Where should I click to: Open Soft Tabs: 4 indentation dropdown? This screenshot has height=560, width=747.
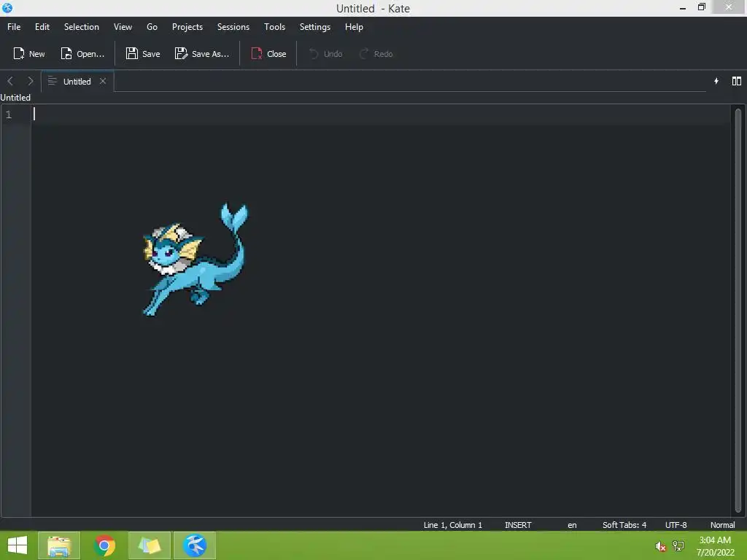624,525
